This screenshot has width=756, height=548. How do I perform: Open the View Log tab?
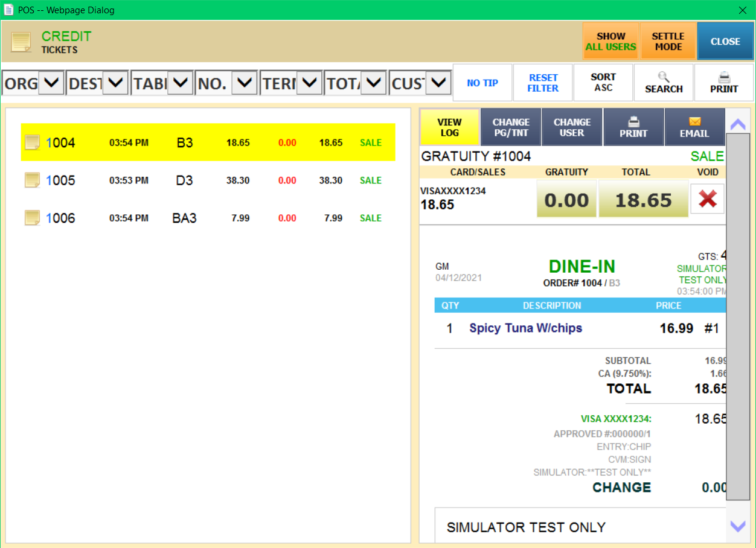(x=450, y=127)
